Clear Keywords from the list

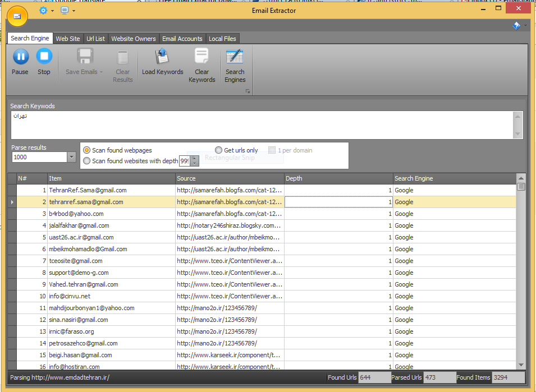201,66
